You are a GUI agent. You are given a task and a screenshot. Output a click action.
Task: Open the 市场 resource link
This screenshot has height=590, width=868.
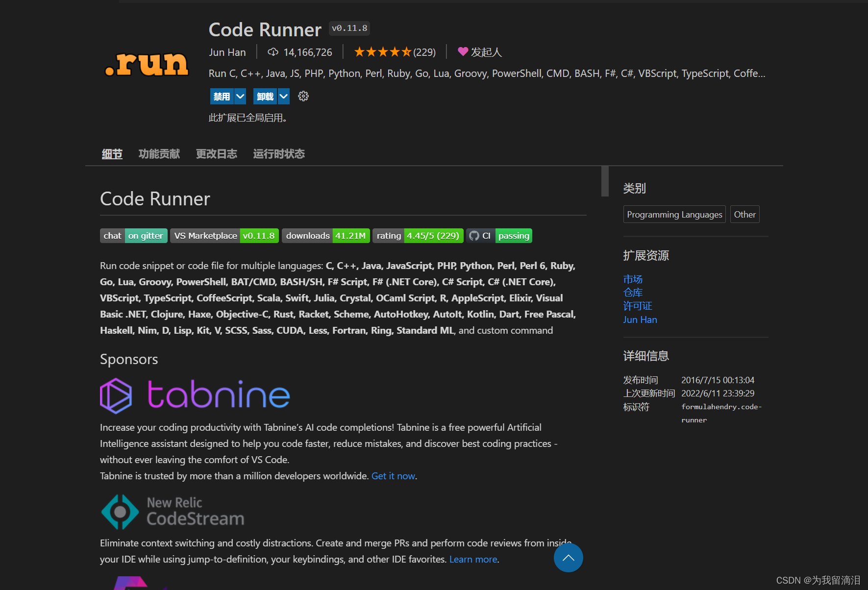click(633, 279)
